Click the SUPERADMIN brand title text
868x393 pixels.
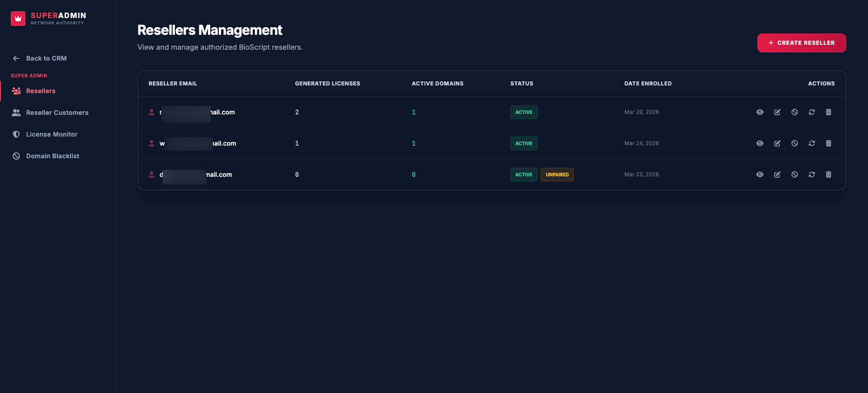[58, 15]
